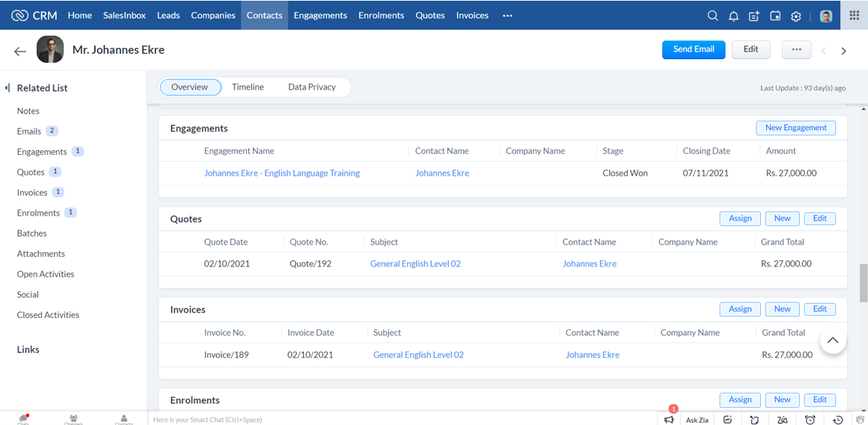Viewport: 868px width, 425px height.
Task: Open the Home module tab
Action: (x=80, y=16)
